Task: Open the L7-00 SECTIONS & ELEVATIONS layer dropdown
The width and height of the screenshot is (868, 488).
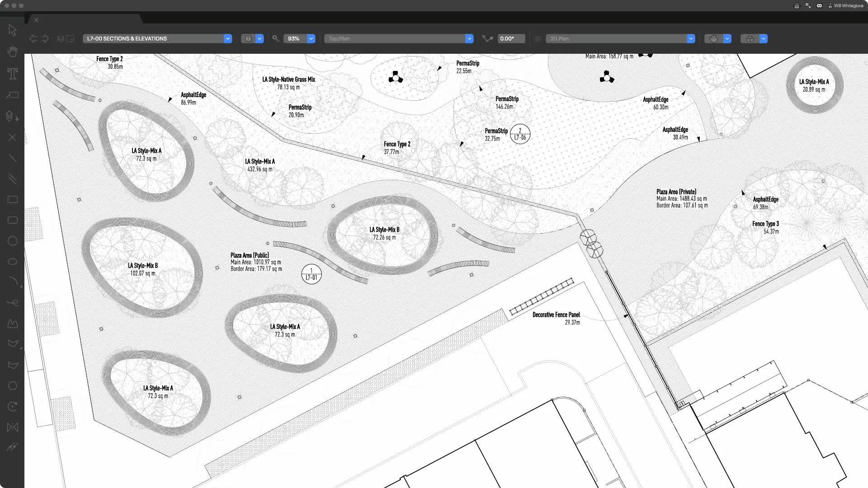Action: pyautogui.click(x=228, y=38)
